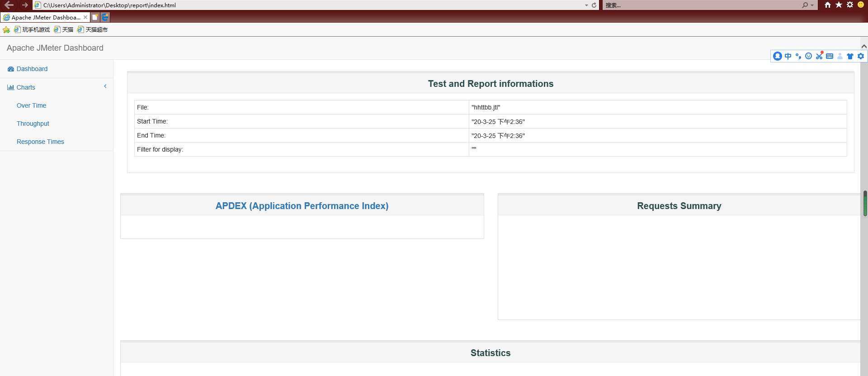This screenshot has height=376, width=868.
Task: Open browser tools gear menu
Action: 850,5
